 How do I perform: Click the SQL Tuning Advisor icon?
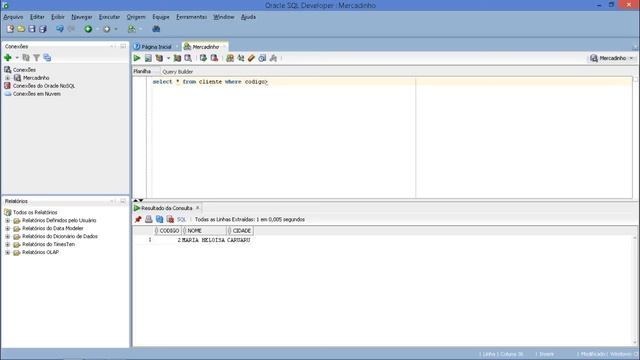(x=188, y=58)
